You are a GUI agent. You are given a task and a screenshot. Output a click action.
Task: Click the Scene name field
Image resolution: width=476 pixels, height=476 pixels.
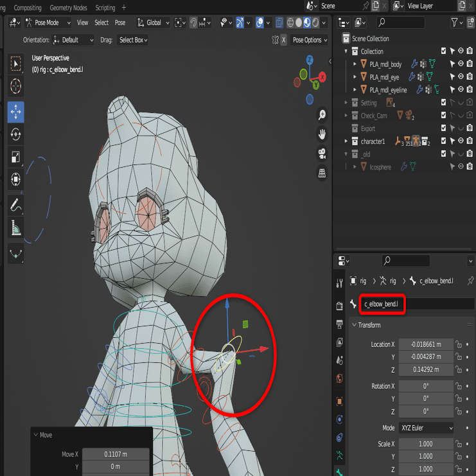click(x=340, y=6)
